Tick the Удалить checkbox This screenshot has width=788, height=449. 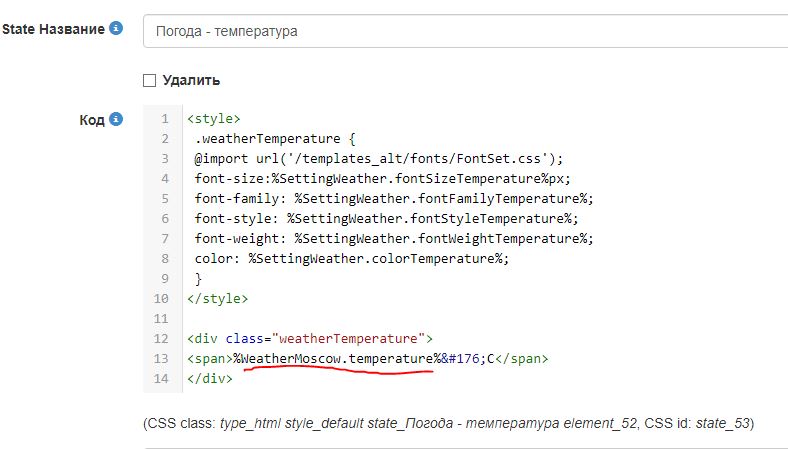[150, 80]
